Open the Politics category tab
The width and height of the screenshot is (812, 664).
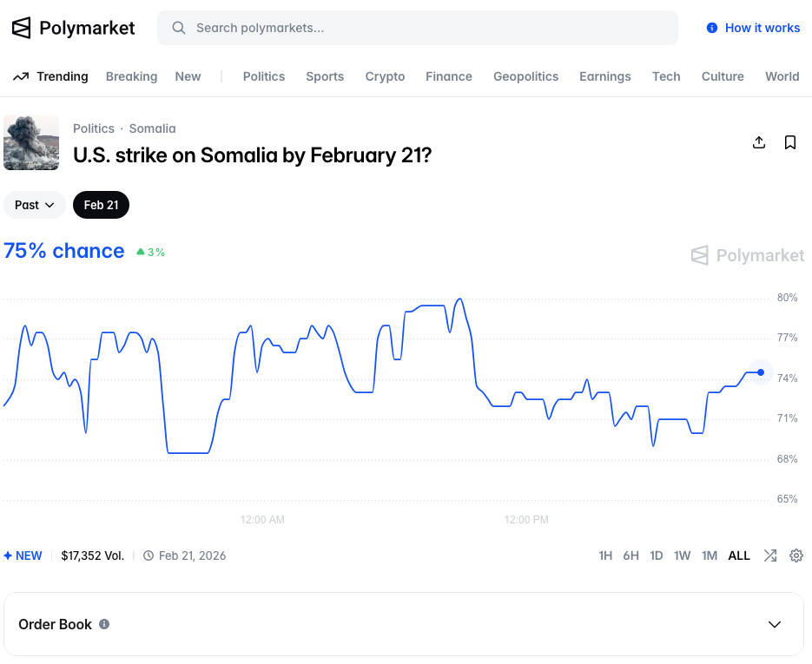pos(264,76)
